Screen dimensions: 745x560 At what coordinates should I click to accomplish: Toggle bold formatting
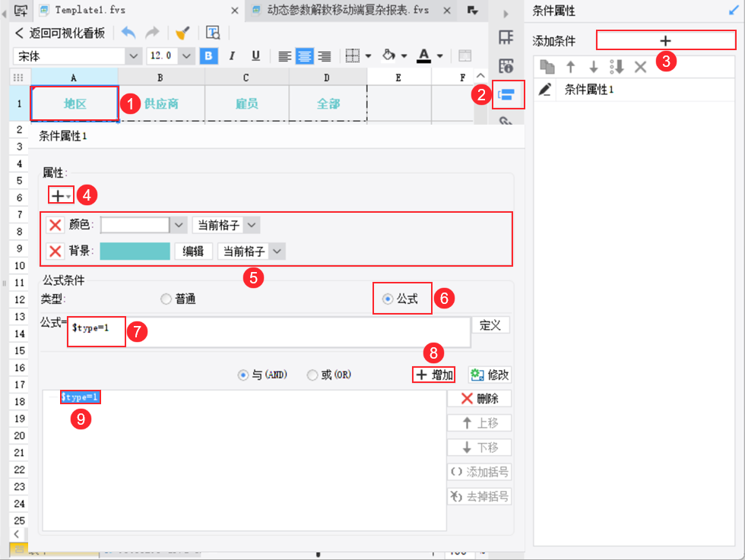(208, 56)
